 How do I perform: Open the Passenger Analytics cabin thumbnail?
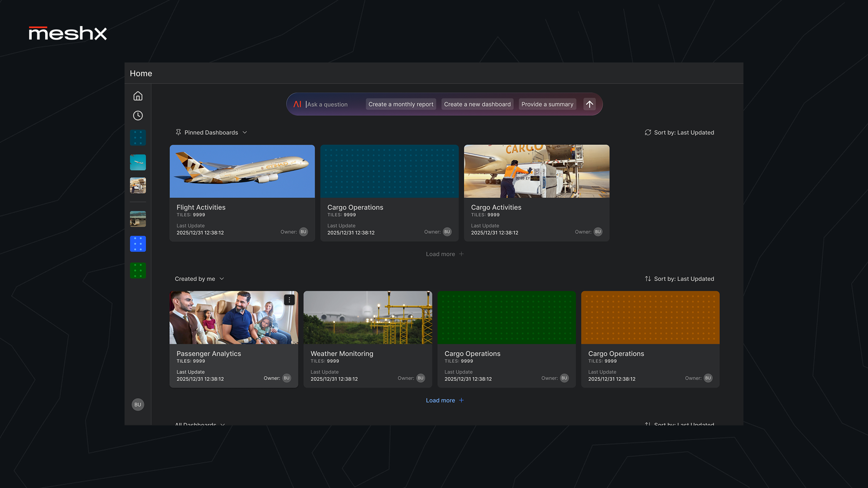pos(233,318)
